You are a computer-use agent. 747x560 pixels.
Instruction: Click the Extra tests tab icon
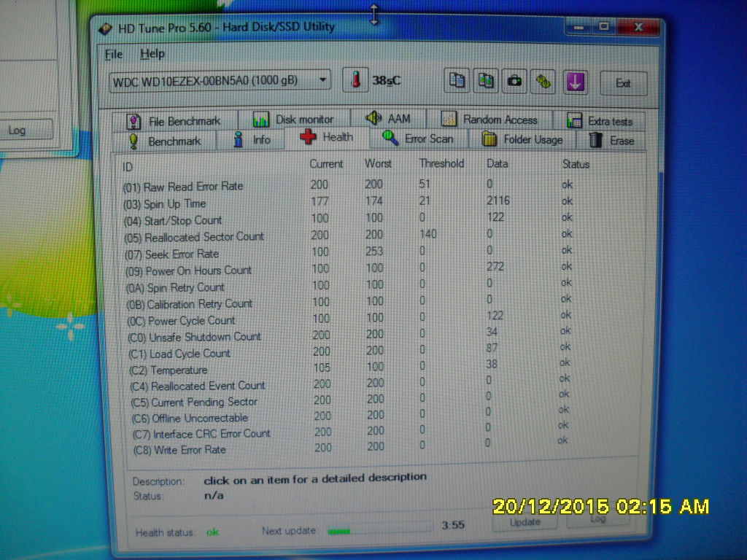(574, 120)
